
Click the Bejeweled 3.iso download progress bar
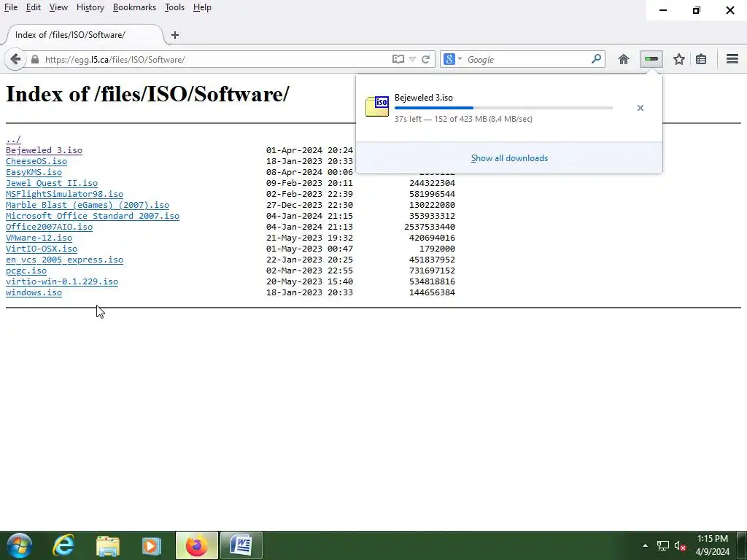click(x=503, y=108)
